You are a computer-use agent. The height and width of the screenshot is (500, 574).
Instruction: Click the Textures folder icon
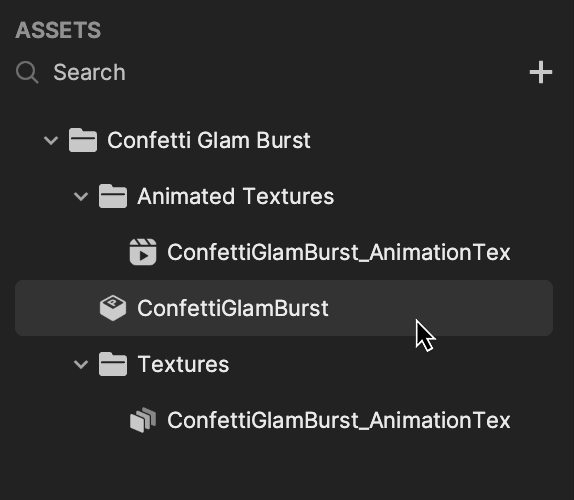coord(113,364)
